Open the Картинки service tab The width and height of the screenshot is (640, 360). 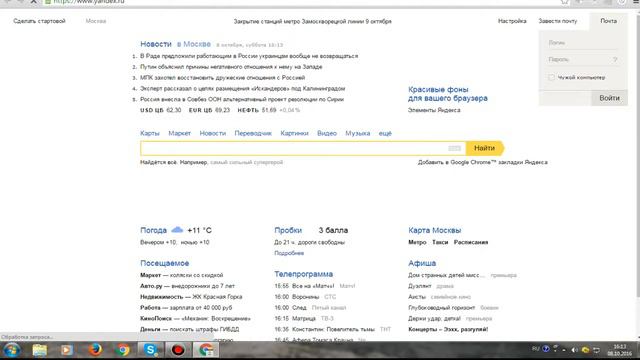(294, 133)
